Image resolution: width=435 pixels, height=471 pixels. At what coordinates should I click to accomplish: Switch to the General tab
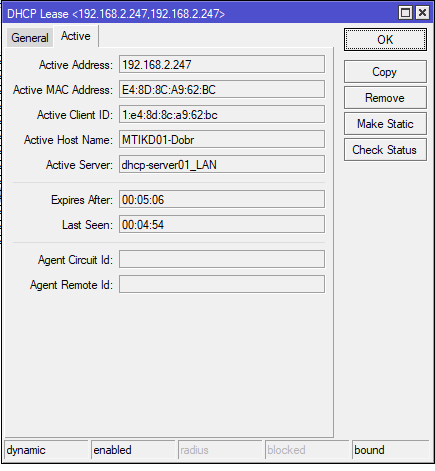coord(30,38)
